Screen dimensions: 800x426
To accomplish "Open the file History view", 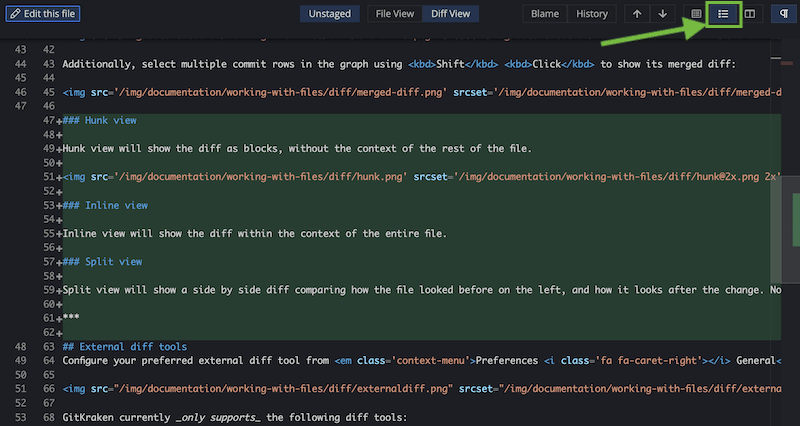I will [592, 14].
